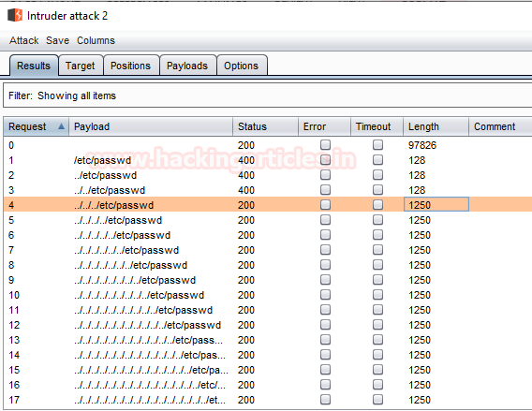Sort results by Timeout column header
Image resolution: width=532 pixels, height=411 pixels.
point(377,126)
